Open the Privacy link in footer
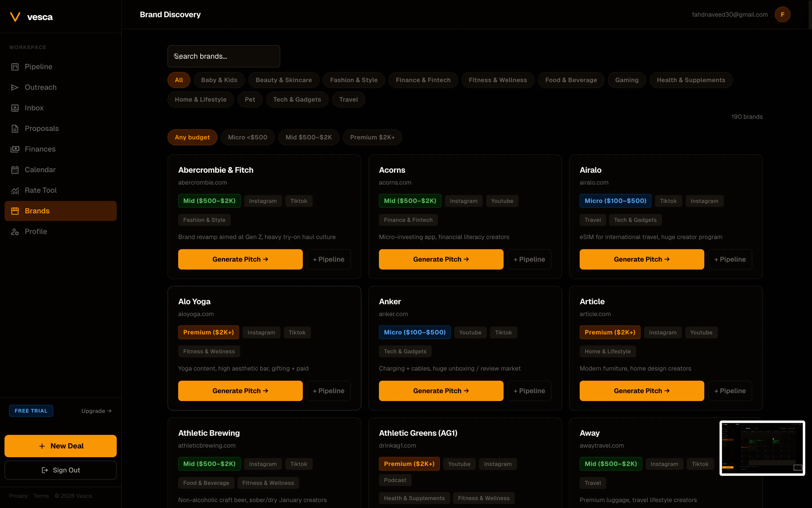 [x=18, y=496]
